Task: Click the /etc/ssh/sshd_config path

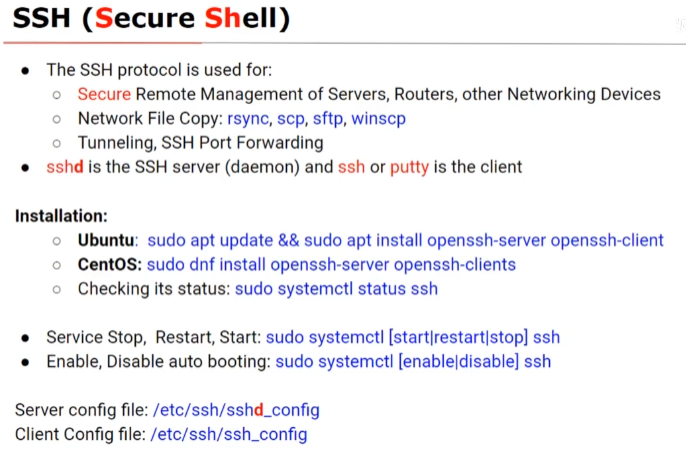Action: [236, 410]
